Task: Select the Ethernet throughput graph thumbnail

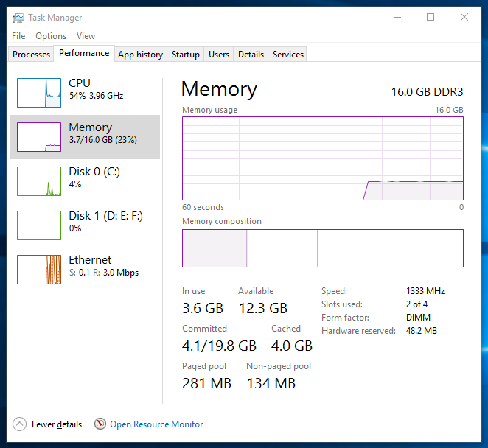Action: [39, 270]
